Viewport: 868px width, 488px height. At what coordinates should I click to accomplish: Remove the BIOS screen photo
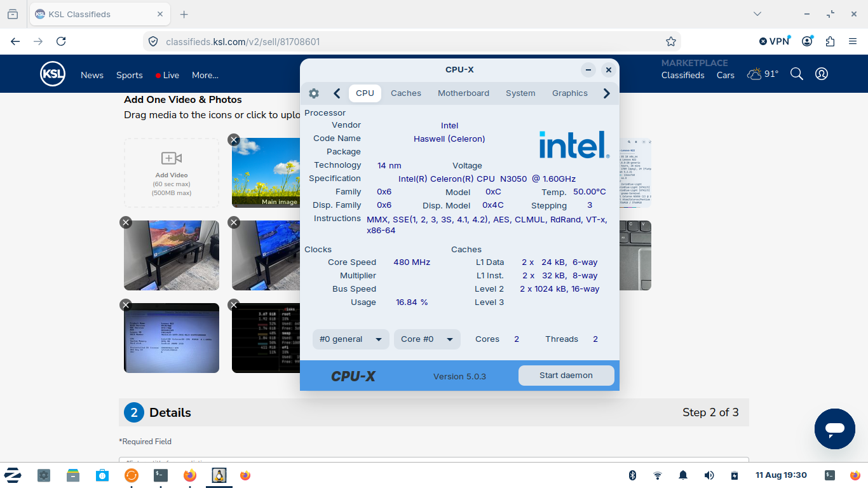coord(126,305)
